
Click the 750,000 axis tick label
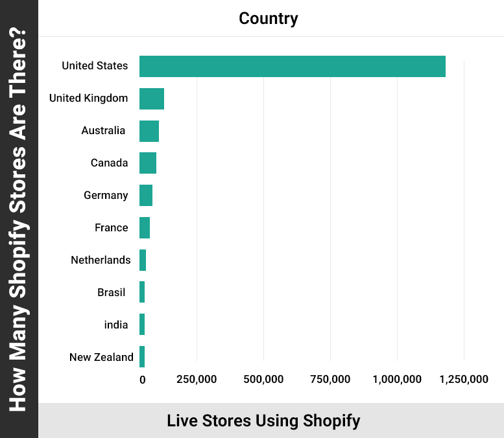pyautogui.click(x=330, y=380)
